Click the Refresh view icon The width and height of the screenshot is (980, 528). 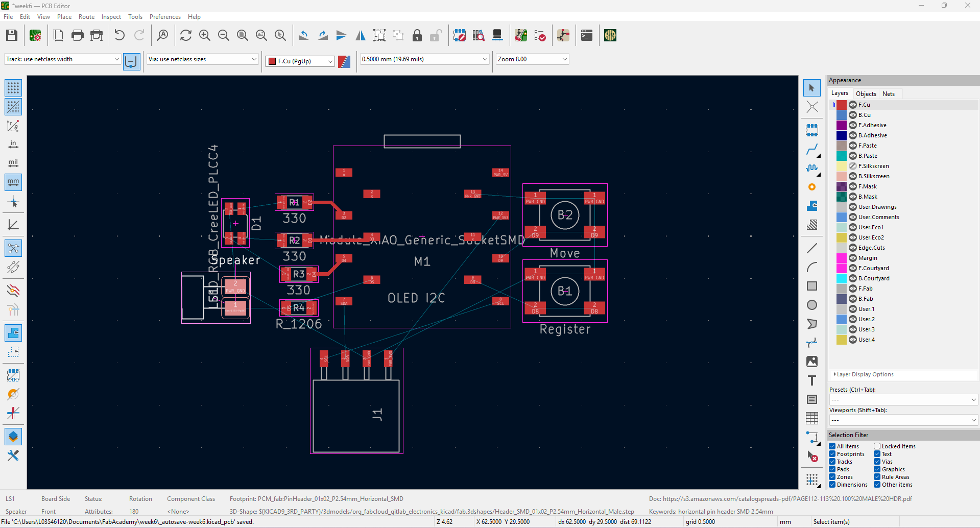pos(186,35)
